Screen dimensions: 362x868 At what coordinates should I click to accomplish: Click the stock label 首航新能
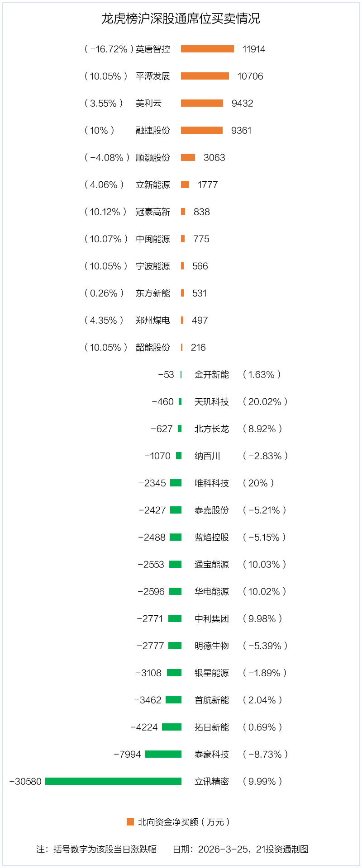tap(212, 700)
